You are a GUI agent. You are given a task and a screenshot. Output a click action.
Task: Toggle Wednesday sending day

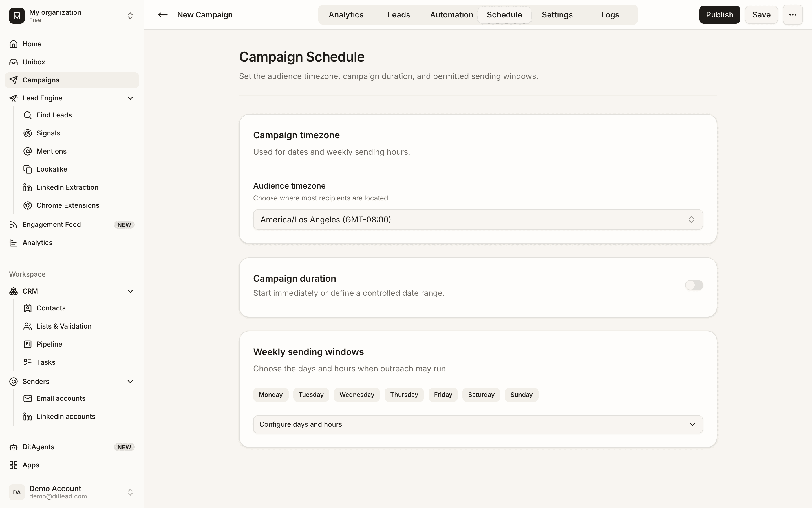357,395
